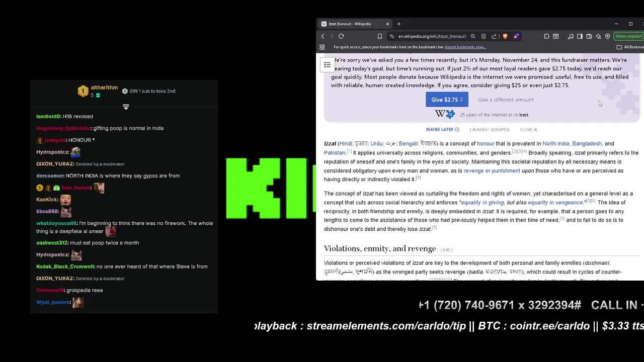Click altherithm top gifter name
644x362 pixels.
click(104, 87)
